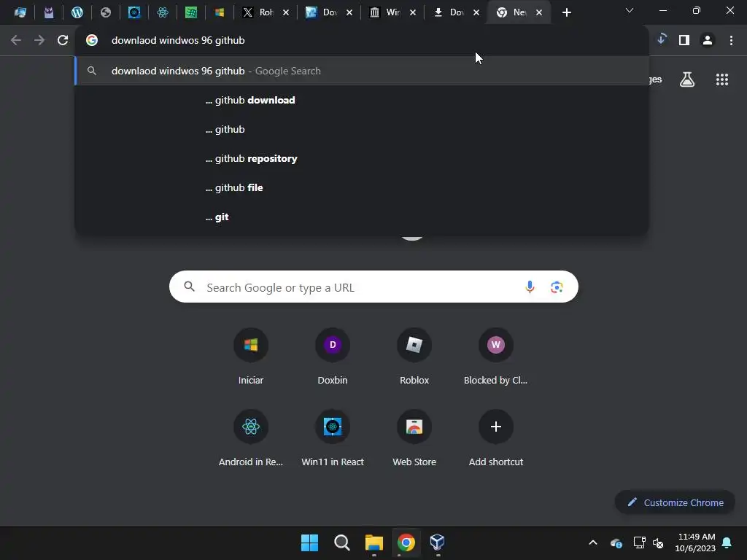Choose the plain github suggestion
Screen dimensions: 747x560
[362, 129]
